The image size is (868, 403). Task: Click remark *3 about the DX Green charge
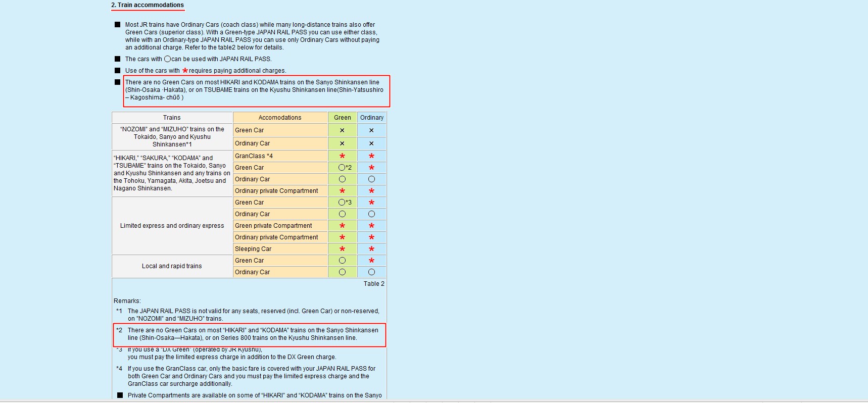[x=231, y=353]
